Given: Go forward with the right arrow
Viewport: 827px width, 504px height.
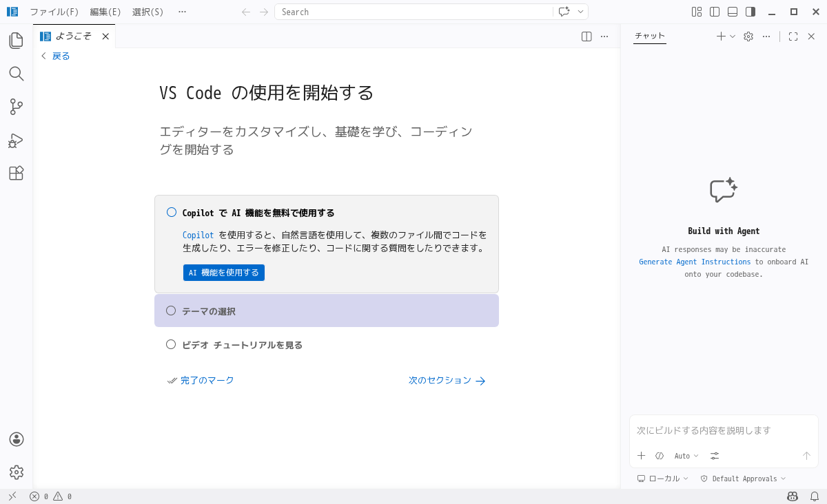Looking at the screenshot, I should pyautogui.click(x=264, y=12).
